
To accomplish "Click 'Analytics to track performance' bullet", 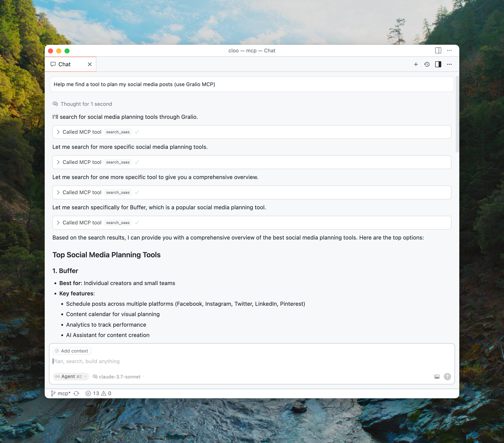I will (x=106, y=325).
